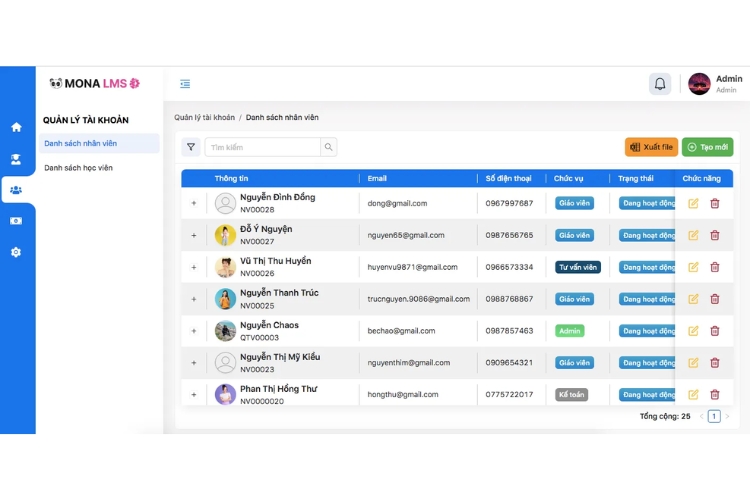This screenshot has height=500, width=750.
Task: Click the notification bell icon
Action: (x=660, y=84)
